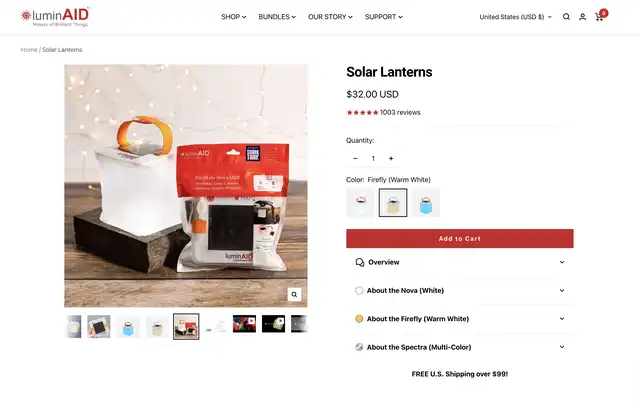
Task: Open the BUNDLES menu
Action: tap(277, 17)
